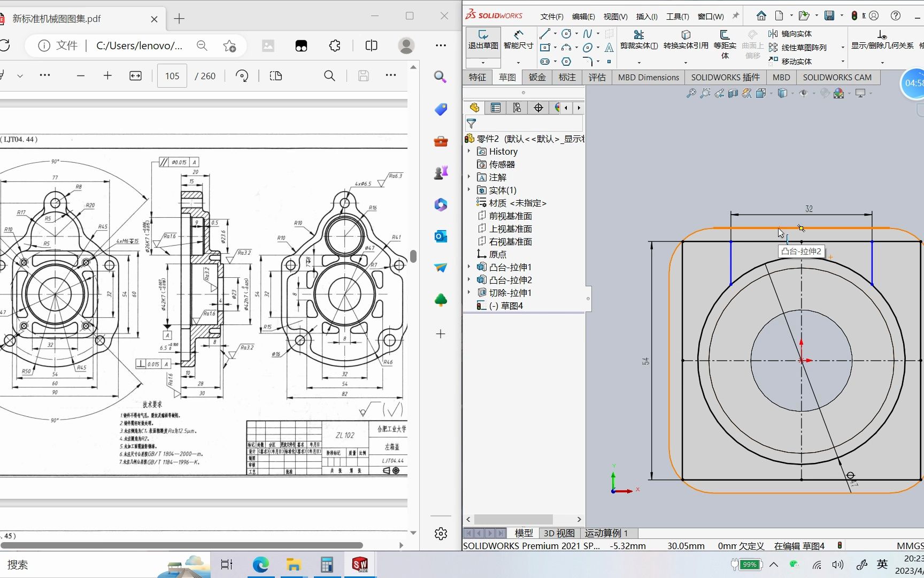Choose the Circle sketch tool
This screenshot has width=924, height=578.
click(566, 34)
